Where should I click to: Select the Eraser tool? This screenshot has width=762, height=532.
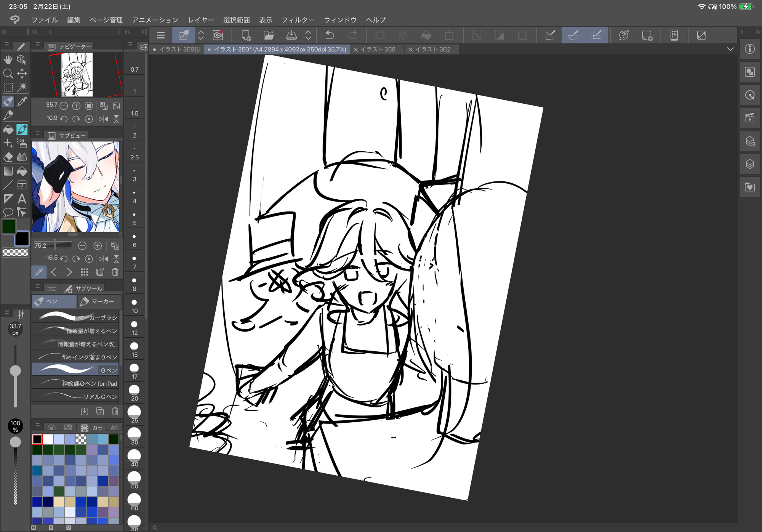8,157
